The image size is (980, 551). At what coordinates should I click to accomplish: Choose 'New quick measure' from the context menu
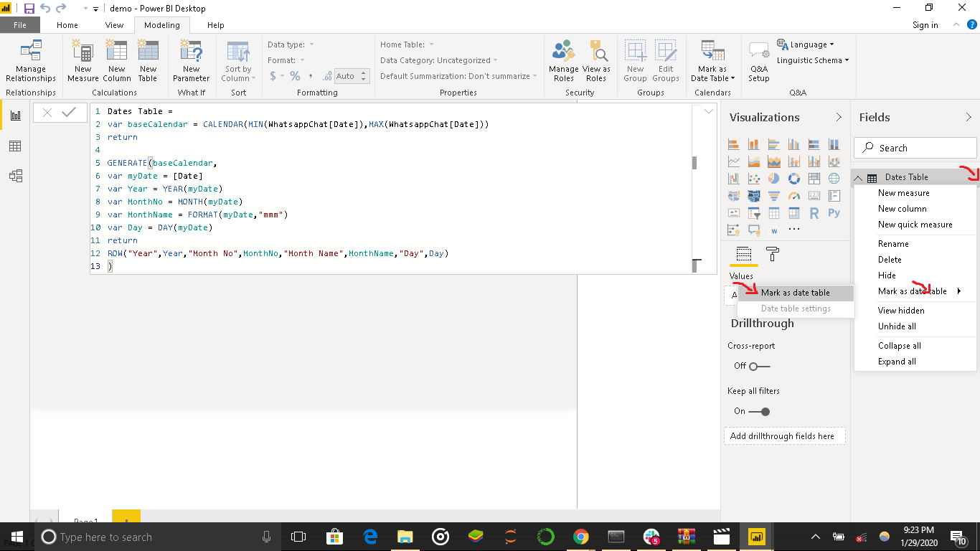tap(915, 225)
